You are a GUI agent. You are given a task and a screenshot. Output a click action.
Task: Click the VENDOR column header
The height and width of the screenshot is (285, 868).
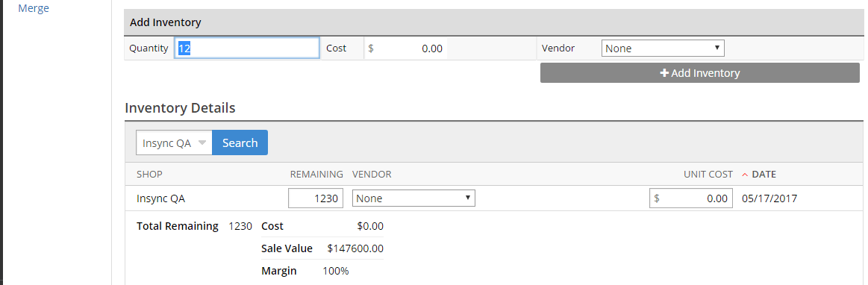(372, 175)
